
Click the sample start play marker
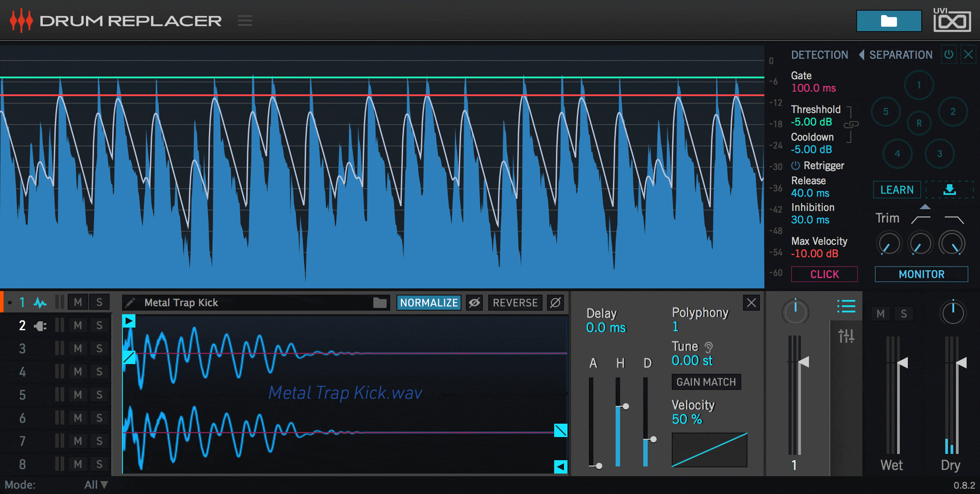(x=129, y=321)
